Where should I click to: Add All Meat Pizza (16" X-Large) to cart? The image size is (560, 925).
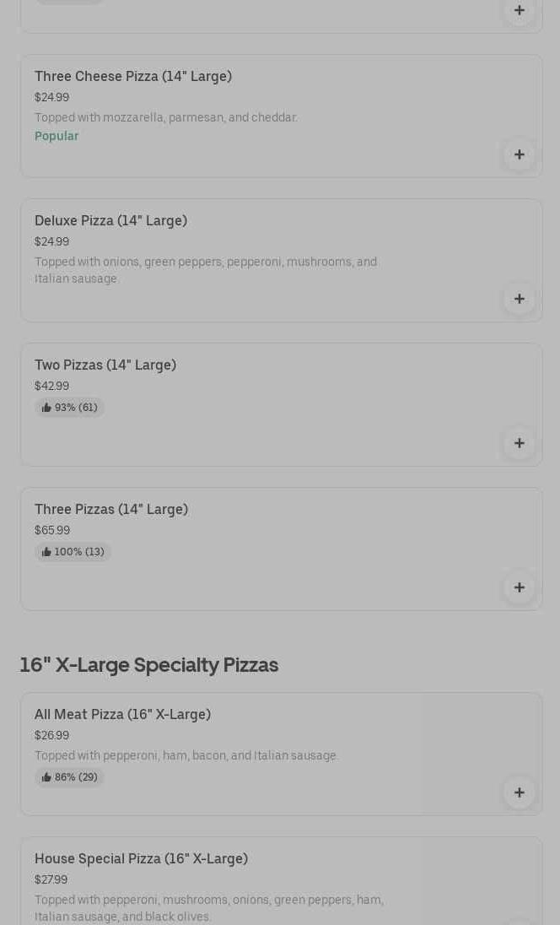coord(519,792)
